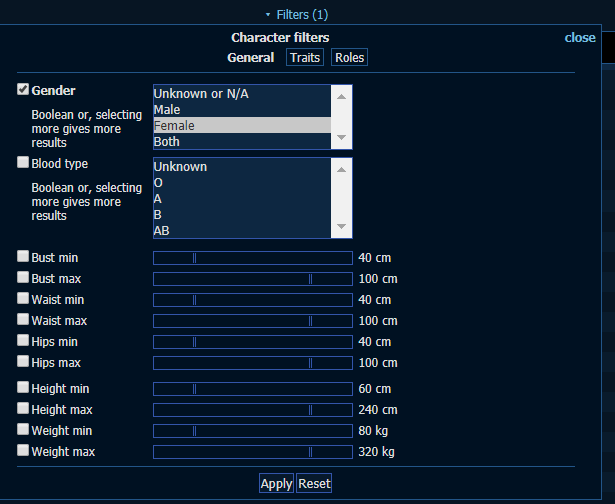Tick the Bust min checkbox

(23, 257)
